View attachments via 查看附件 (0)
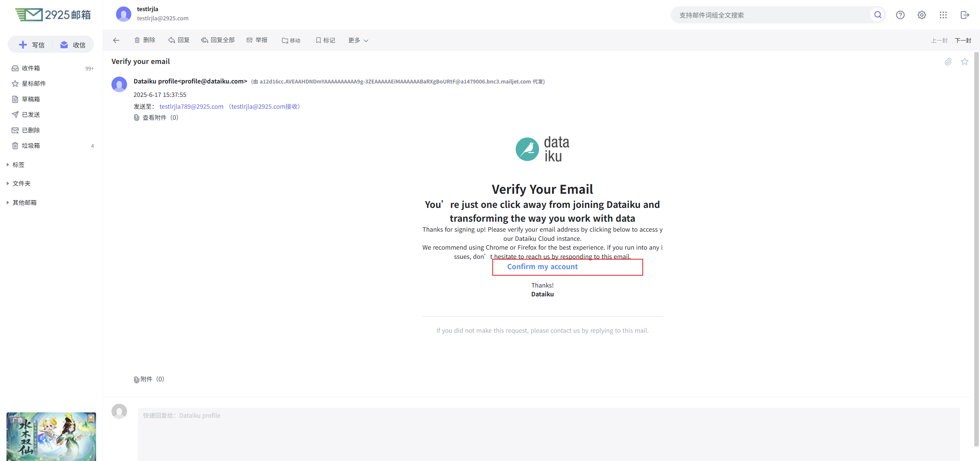This screenshot has width=980, height=461. point(156,118)
